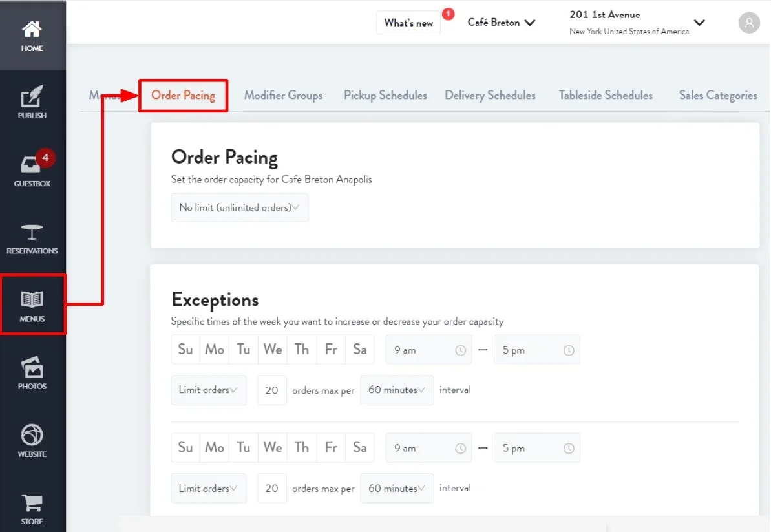Viewport: 771px width, 532px height.
Task: Open the Store section
Action: click(x=32, y=509)
